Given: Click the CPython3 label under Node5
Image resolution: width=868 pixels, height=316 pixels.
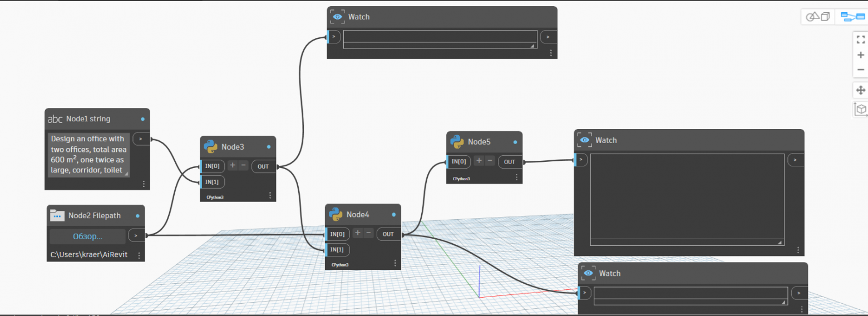Looking at the screenshot, I should coord(461,179).
